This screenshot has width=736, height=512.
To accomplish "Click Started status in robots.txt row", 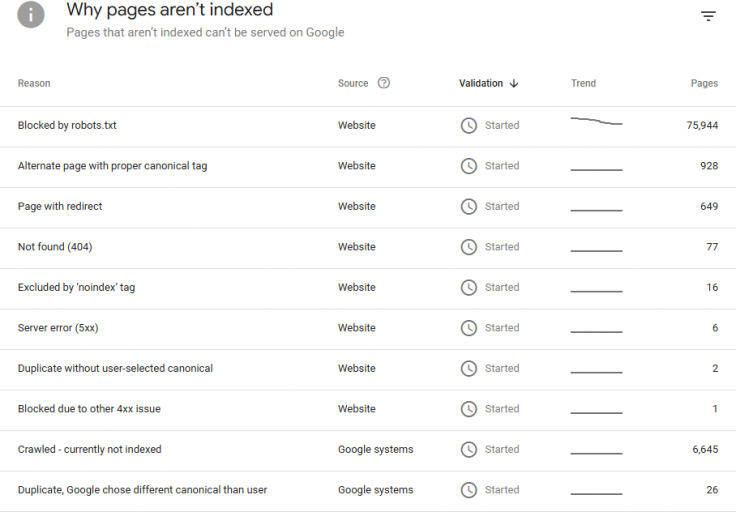I will point(502,125).
